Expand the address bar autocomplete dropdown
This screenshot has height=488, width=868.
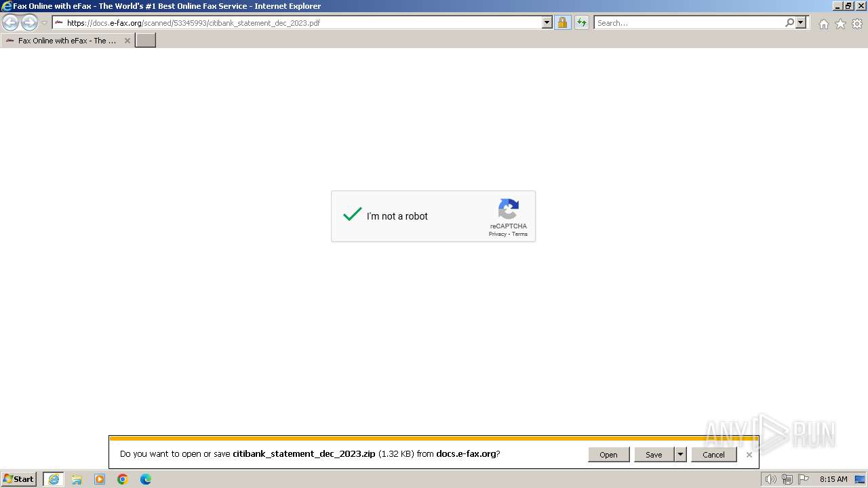[x=547, y=22]
